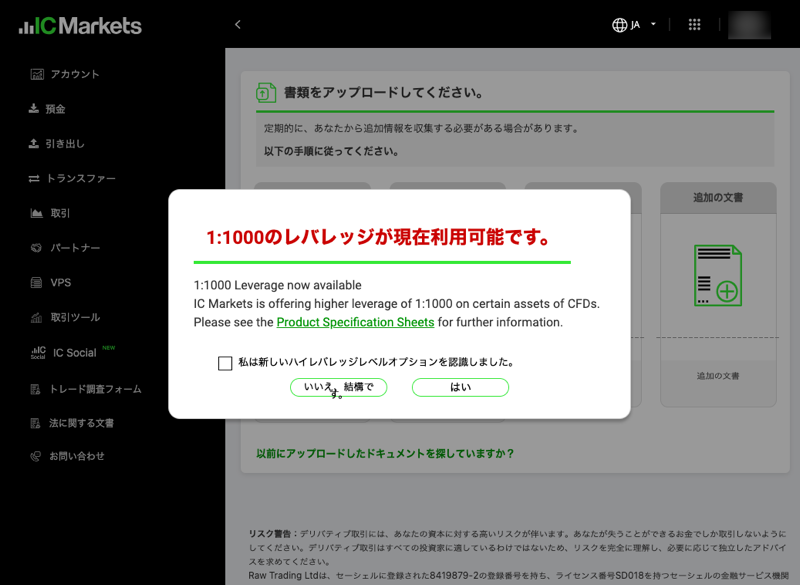This screenshot has width=800, height=585.
Task: Click the 書類をアップロードしてください heading
Action: [383, 93]
